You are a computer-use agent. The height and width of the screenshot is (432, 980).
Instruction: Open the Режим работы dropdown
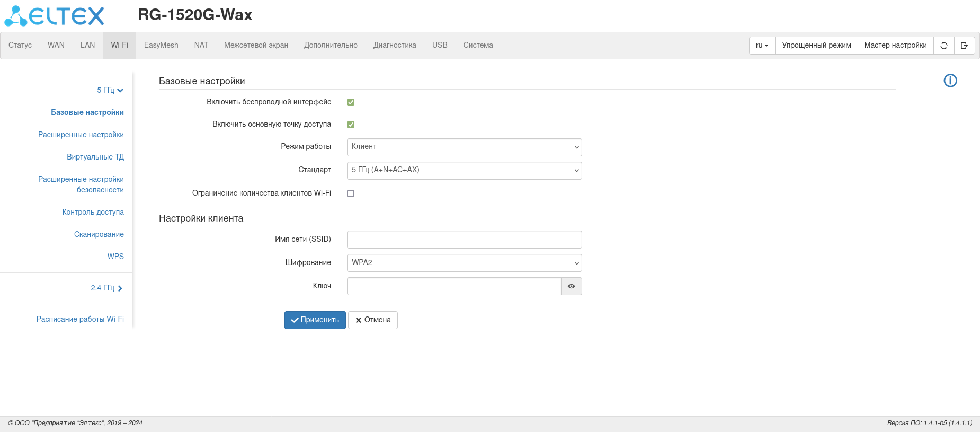click(x=464, y=147)
